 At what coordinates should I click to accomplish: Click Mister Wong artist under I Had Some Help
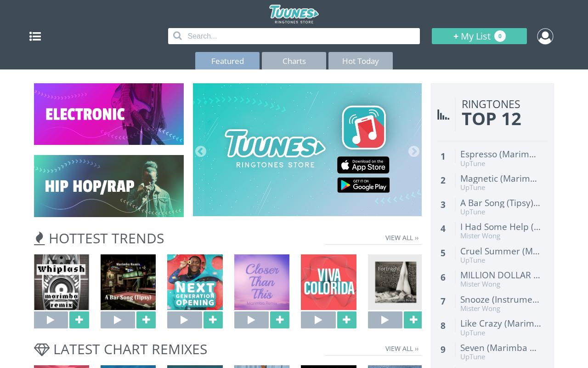click(481, 236)
